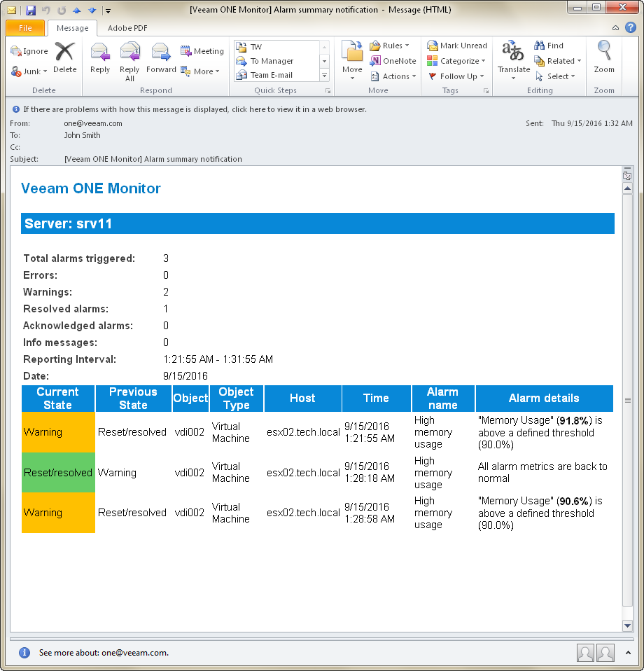Send the message to OneNote
Image resolution: width=644 pixels, height=671 pixels.
coord(393,61)
